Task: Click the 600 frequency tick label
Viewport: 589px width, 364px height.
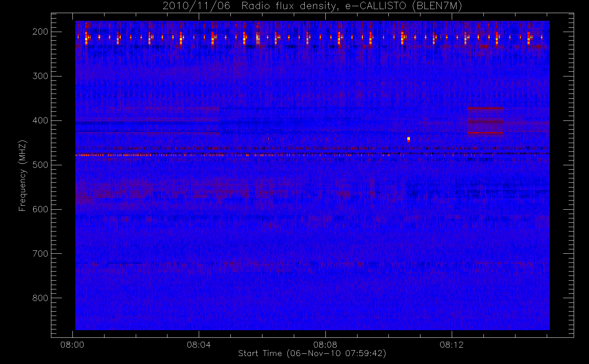Action: point(40,209)
